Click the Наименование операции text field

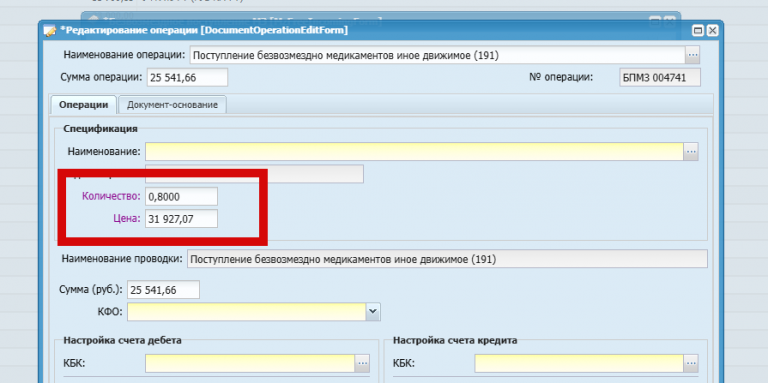point(437,55)
